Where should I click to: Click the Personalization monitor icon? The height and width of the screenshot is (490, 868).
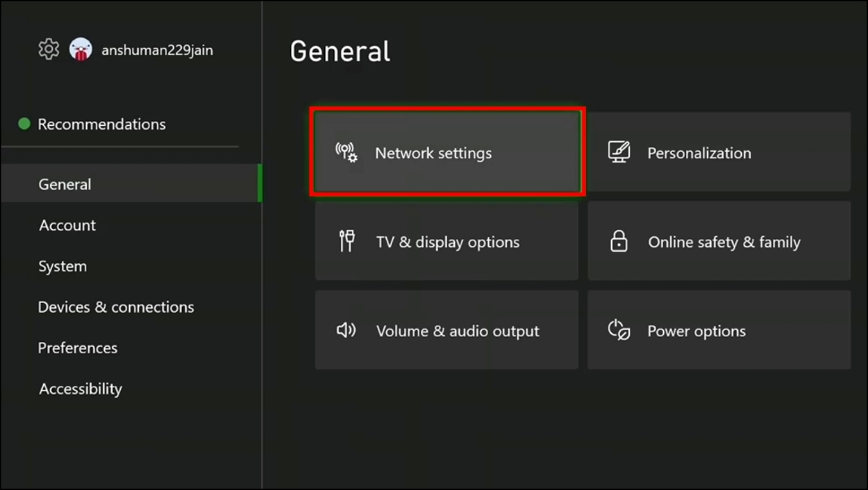pyautogui.click(x=619, y=152)
